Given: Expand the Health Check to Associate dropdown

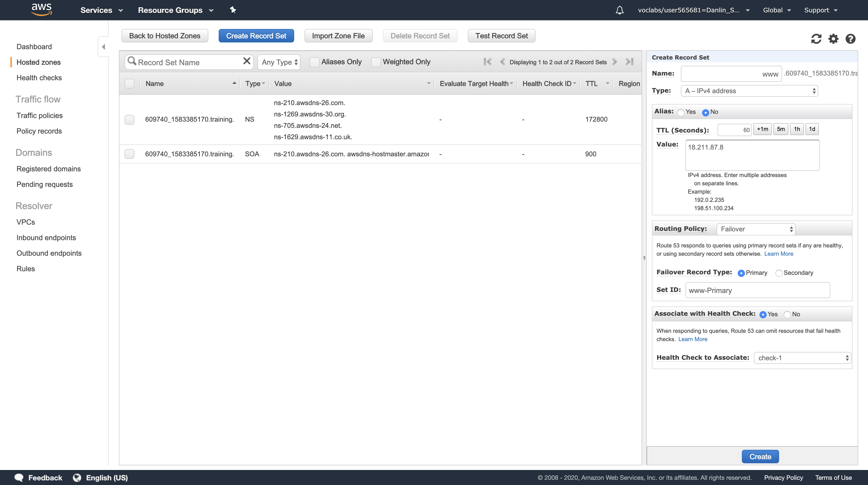Looking at the screenshot, I should click(802, 358).
